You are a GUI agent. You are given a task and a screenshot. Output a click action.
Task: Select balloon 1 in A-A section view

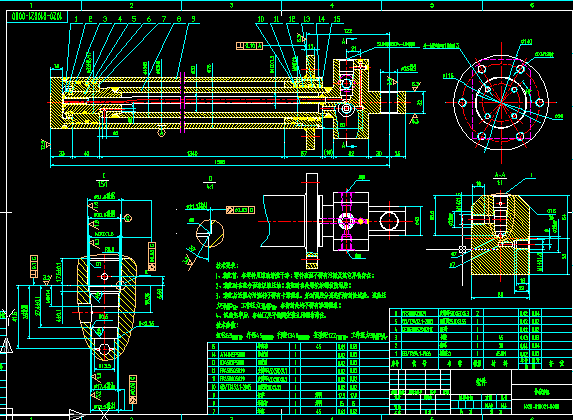(531, 175)
